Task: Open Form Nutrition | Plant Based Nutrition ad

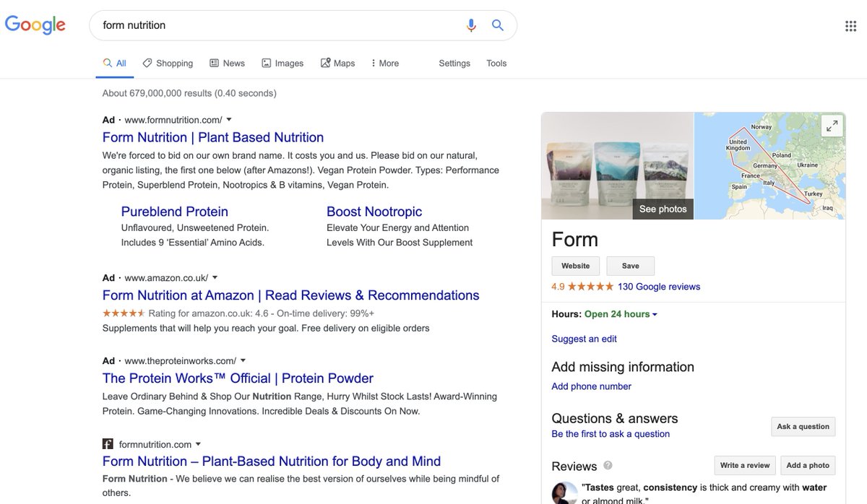Action: 213,137
